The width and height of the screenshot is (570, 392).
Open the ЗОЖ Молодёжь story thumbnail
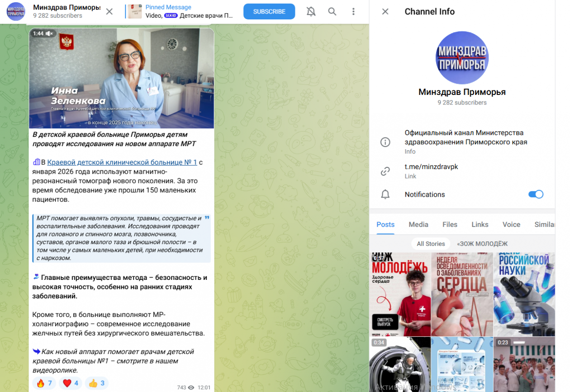(399, 294)
